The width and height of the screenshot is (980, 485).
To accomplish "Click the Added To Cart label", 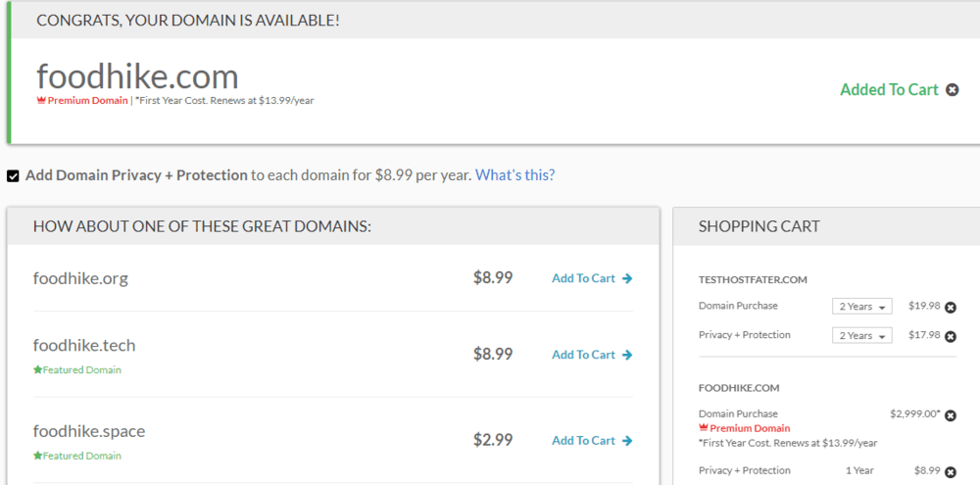I will point(889,90).
